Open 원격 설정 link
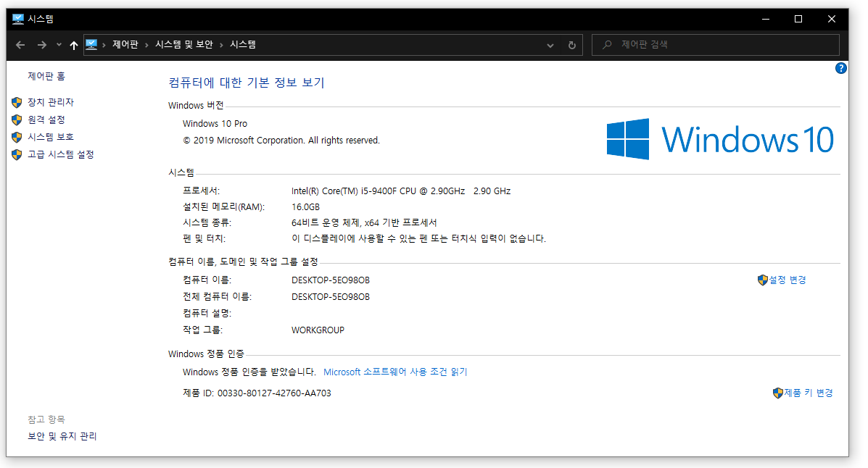 tap(46, 120)
